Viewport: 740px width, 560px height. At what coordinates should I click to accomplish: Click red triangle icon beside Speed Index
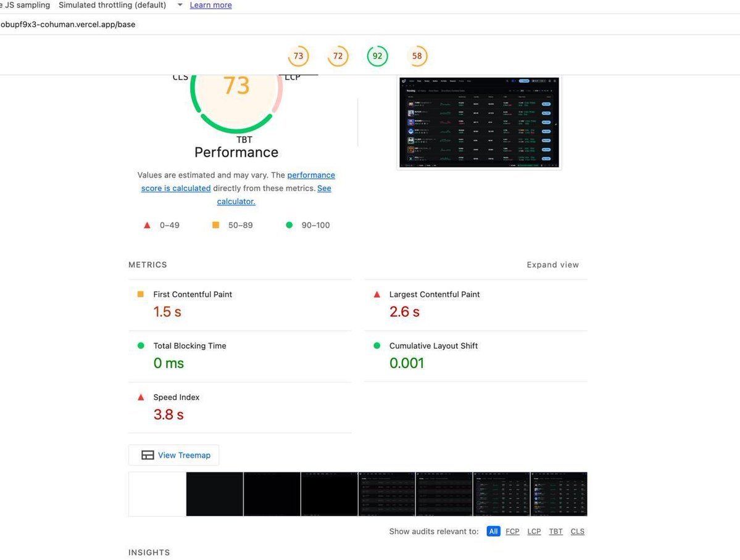pyautogui.click(x=141, y=397)
